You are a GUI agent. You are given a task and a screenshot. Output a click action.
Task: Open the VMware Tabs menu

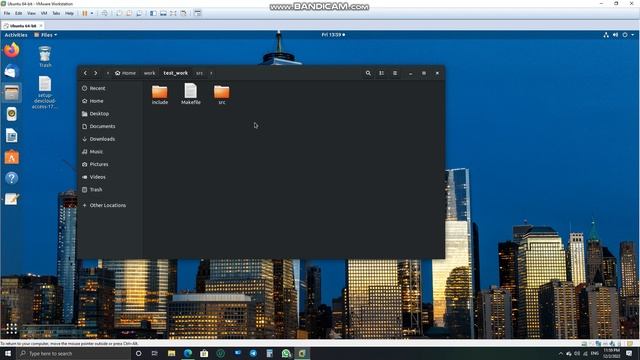[x=56, y=13]
